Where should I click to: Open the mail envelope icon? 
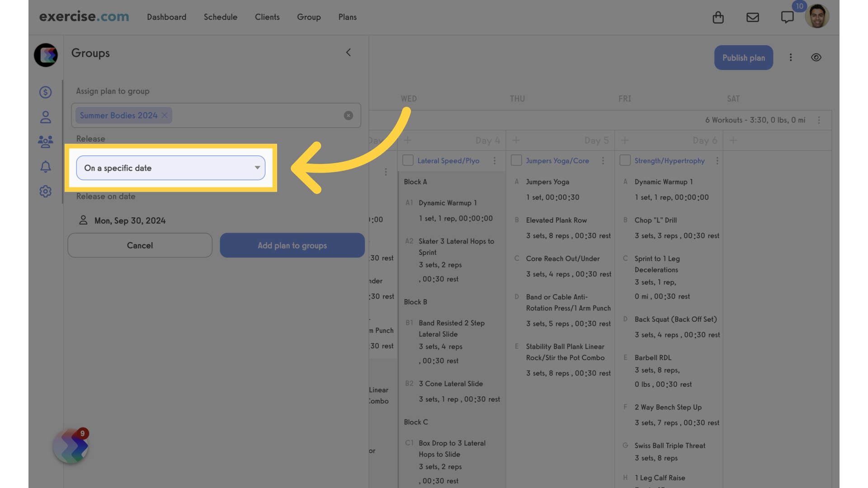pyautogui.click(x=753, y=17)
